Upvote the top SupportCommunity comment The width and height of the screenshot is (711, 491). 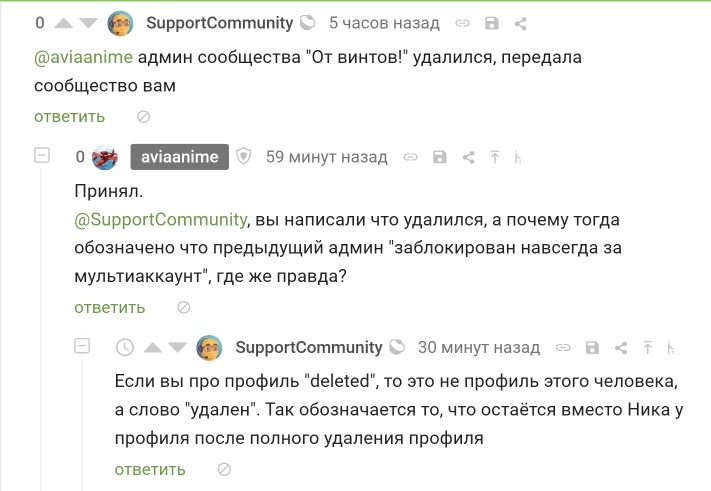(x=63, y=23)
